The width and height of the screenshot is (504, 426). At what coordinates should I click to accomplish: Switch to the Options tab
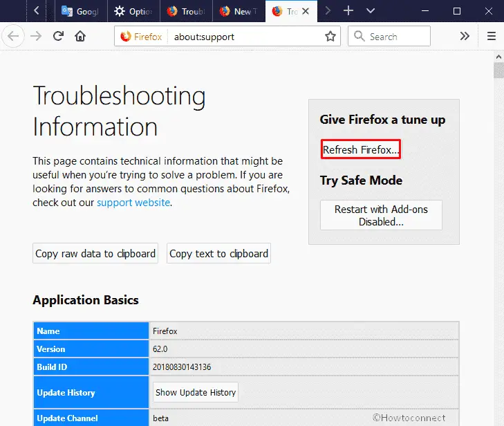click(133, 11)
